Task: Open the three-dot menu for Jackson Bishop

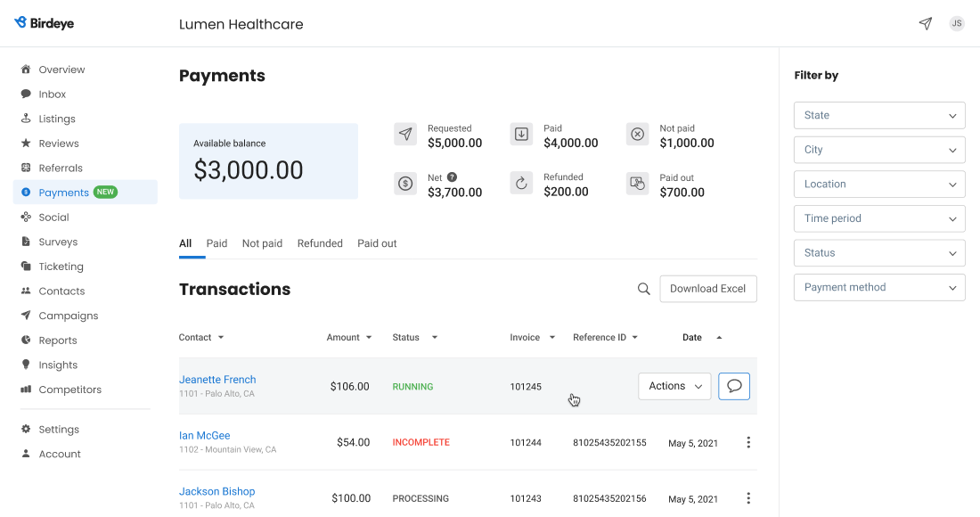Action: pyautogui.click(x=748, y=498)
